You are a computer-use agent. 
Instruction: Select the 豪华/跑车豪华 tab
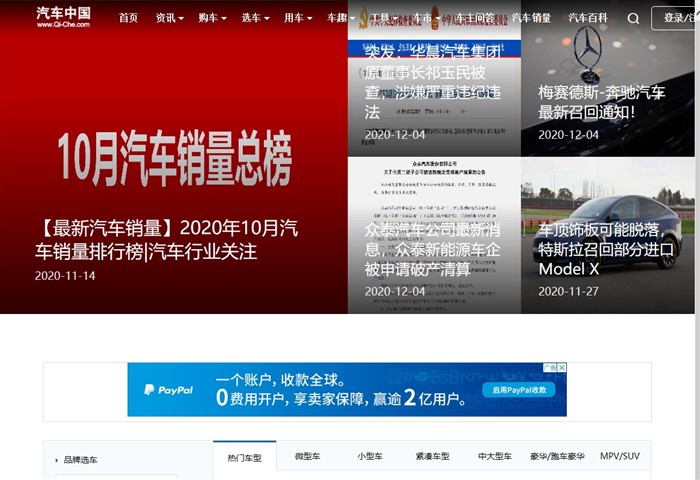(x=557, y=456)
